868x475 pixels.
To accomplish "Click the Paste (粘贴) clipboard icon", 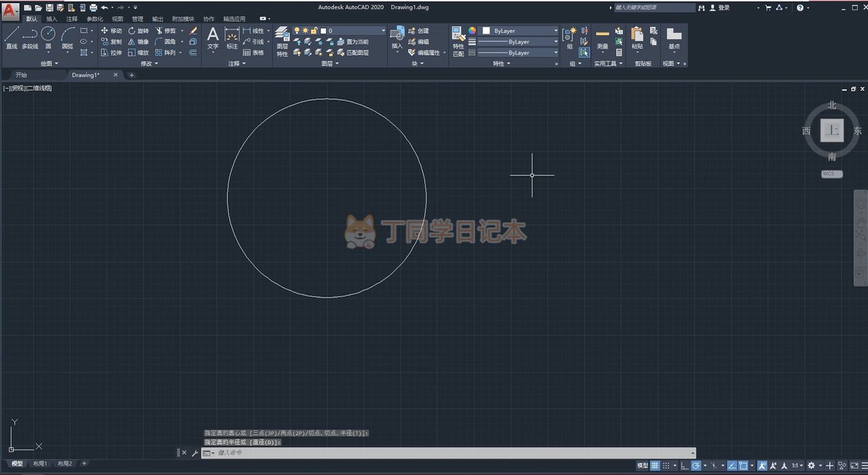I will (x=637, y=38).
